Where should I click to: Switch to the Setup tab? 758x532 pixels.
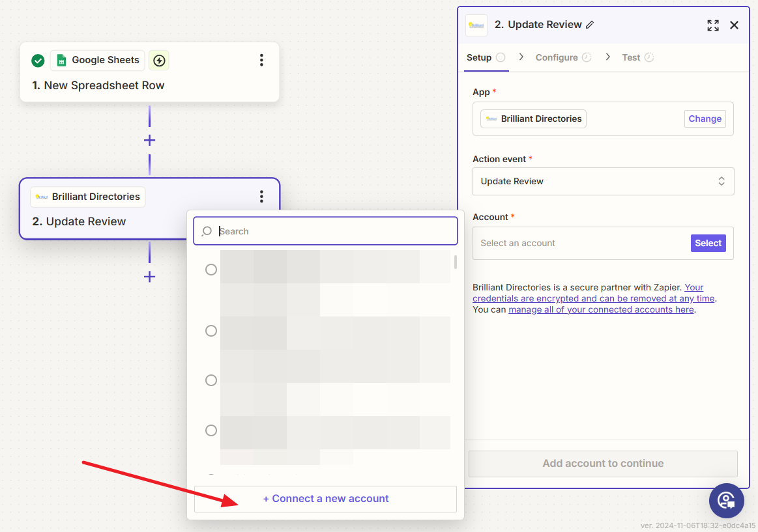[486, 57]
